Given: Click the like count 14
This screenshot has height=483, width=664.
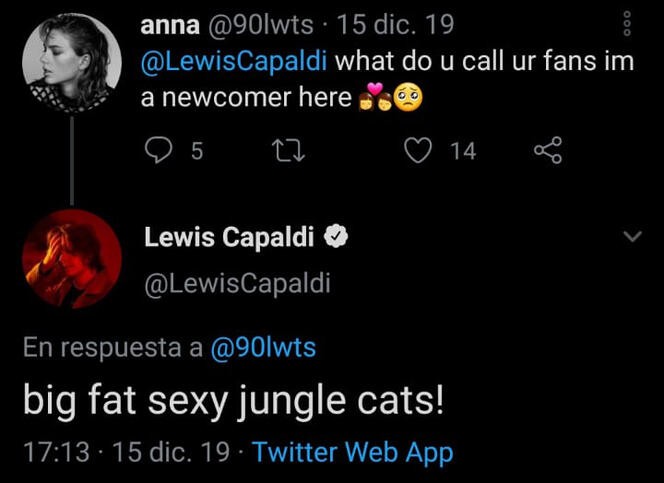Looking at the screenshot, I should [463, 151].
